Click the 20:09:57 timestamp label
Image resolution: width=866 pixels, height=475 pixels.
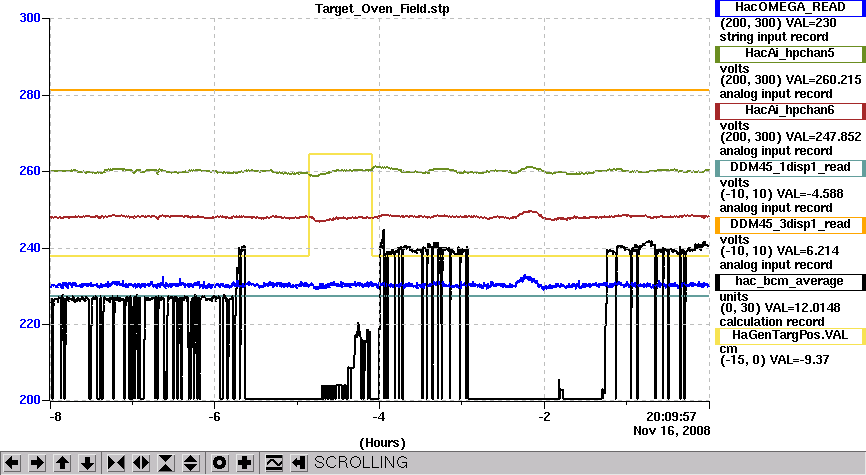pos(671,416)
